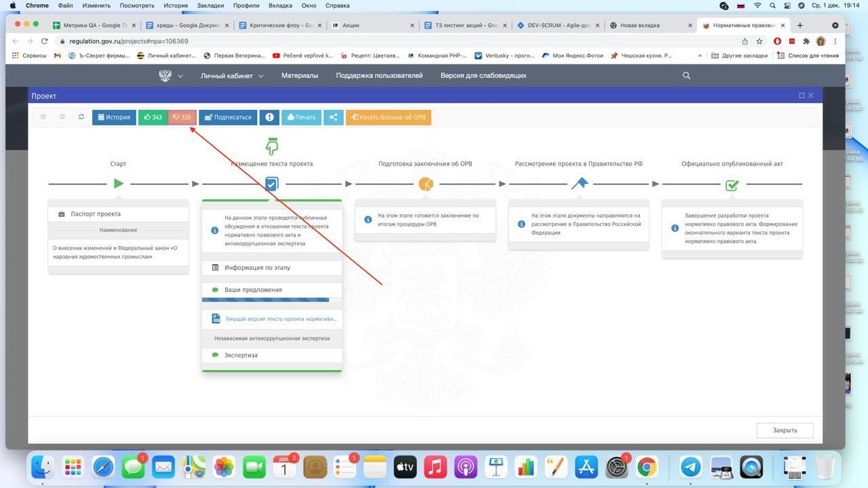Screen dimensions: 868x488
Task: Click the refresh icon in project toolbar
Action: point(81,117)
